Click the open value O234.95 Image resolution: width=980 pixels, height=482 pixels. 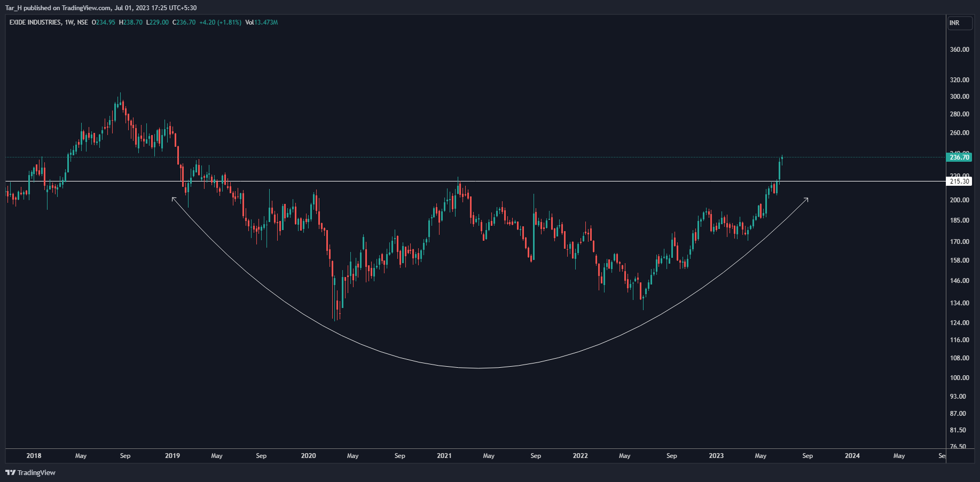click(x=104, y=22)
